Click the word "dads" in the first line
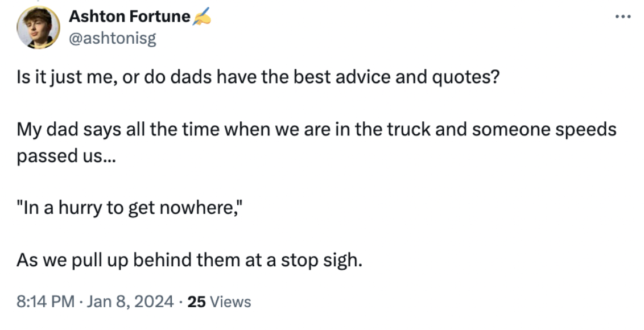644x330 pixels. tap(191, 77)
